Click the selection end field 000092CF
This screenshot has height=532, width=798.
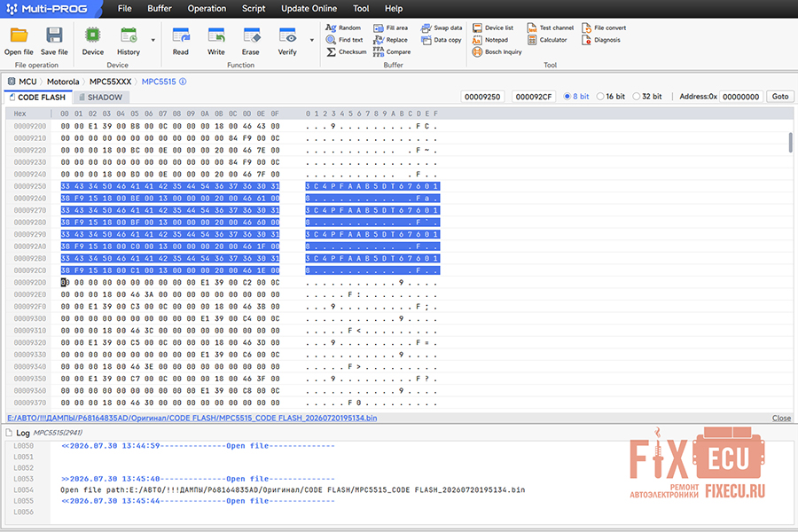coord(534,97)
